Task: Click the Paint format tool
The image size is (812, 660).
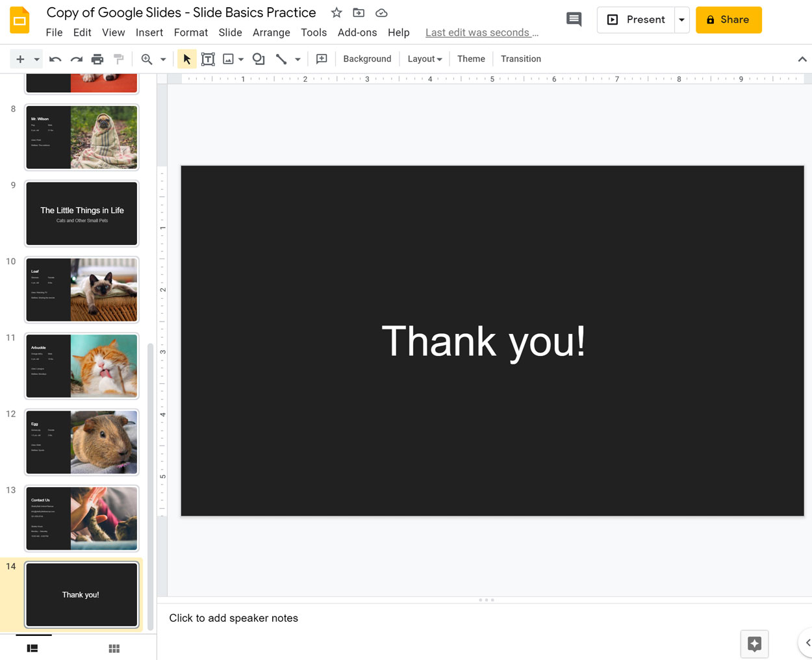Action: (x=119, y=58)
